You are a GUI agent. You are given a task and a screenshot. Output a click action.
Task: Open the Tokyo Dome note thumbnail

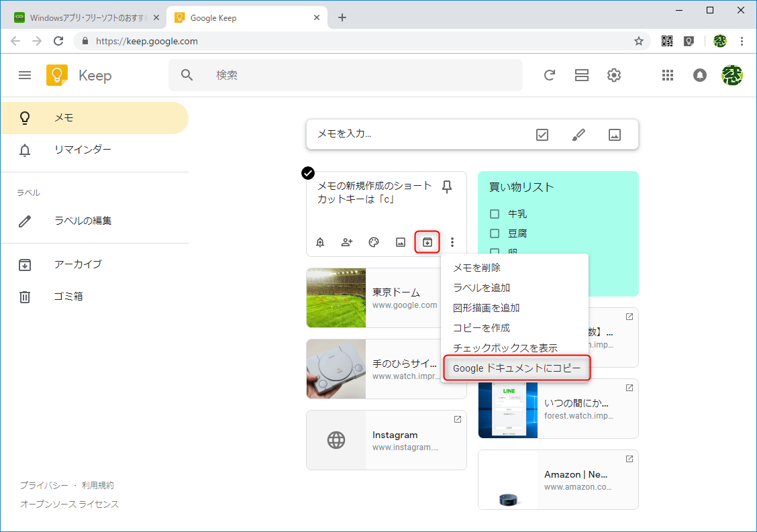click(336, 297)
